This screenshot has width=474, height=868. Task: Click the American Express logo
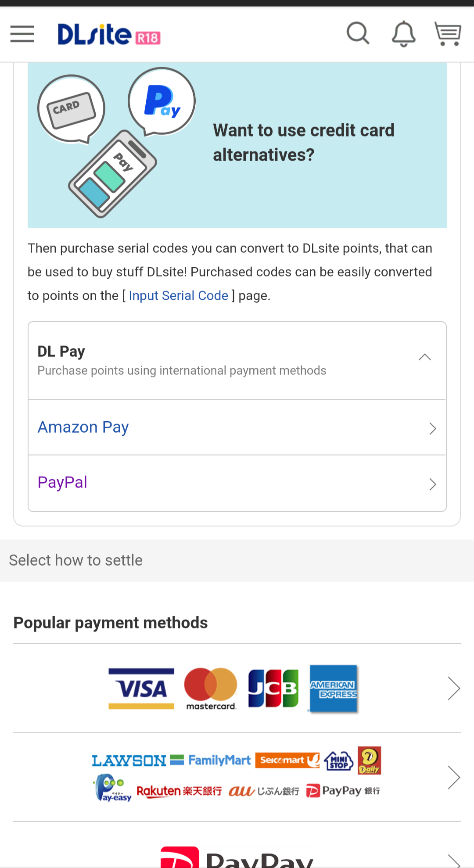[x=334, y=688]
